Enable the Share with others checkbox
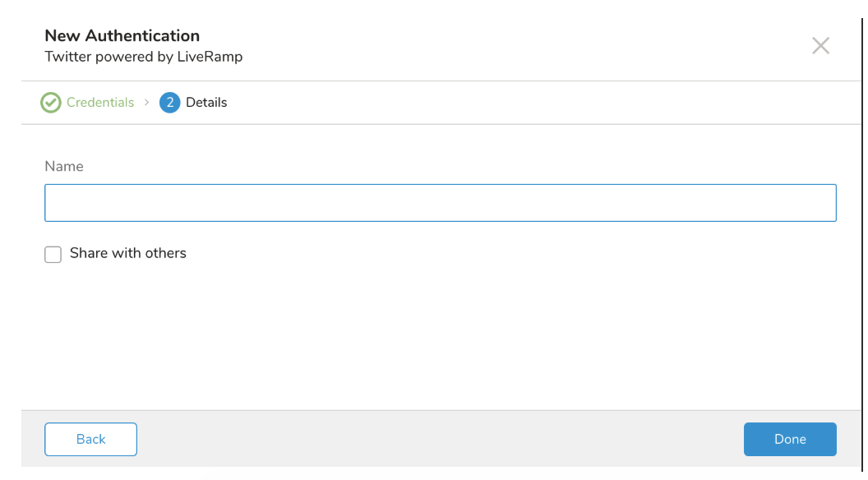 click(x=53, y=255)
